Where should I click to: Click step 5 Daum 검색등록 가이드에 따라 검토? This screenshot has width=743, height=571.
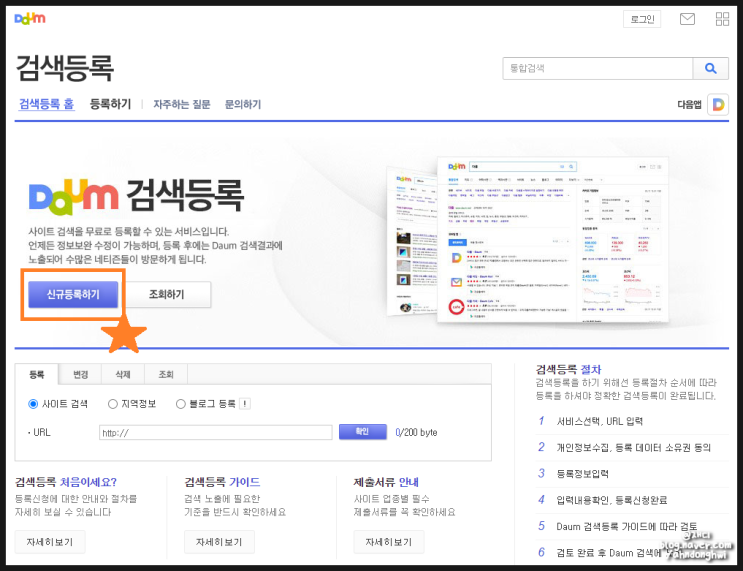tap(626, 526)
